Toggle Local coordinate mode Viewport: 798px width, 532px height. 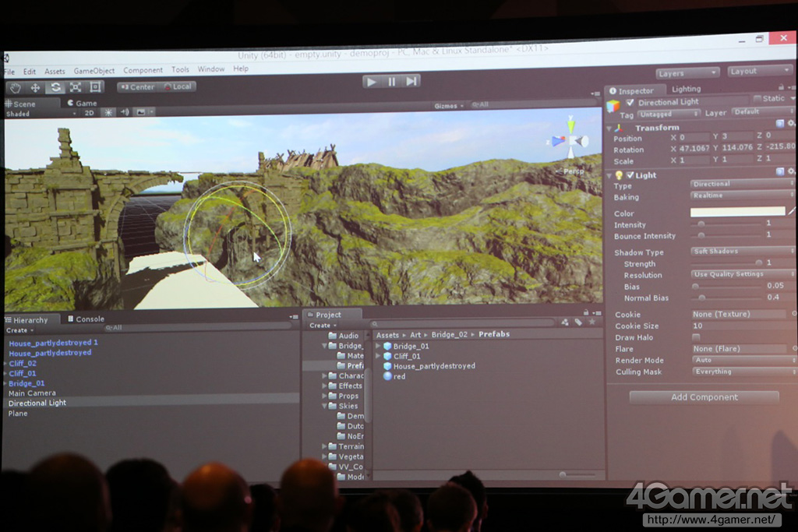pyautogui.click(x=177, y=86)
